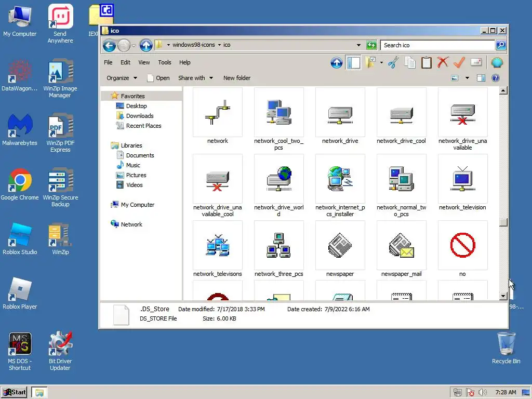Select Music library

point(132,165)
